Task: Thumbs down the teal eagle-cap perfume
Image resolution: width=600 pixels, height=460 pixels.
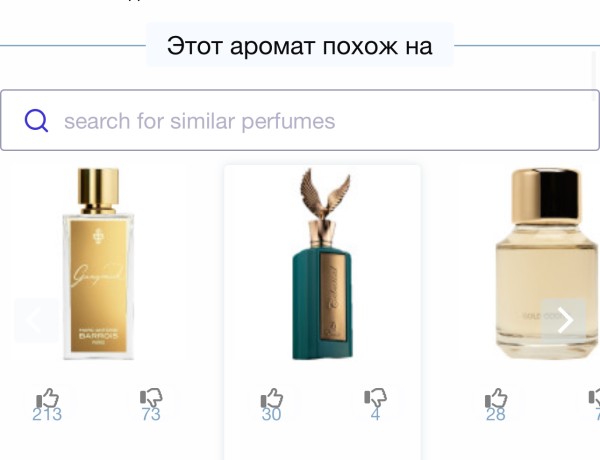Action: coord(375,398)
